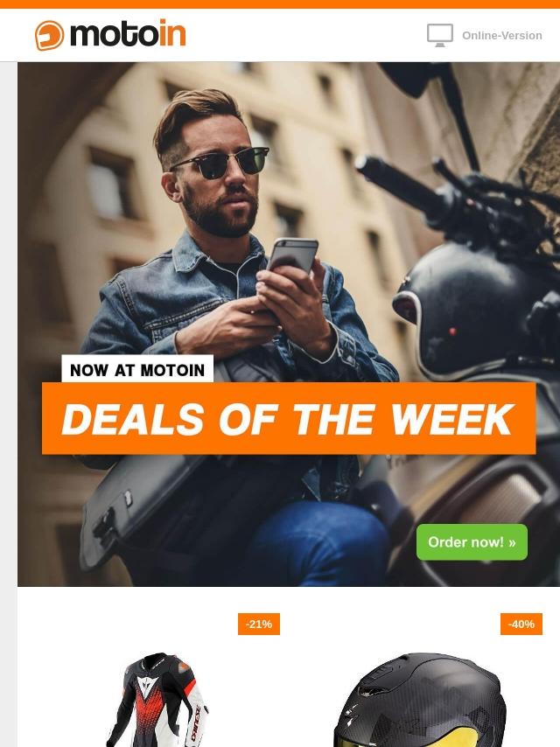The height and width of the screenshot is (747, 560).
Task: Open the Online-Version link
Action: coord(502,36)
